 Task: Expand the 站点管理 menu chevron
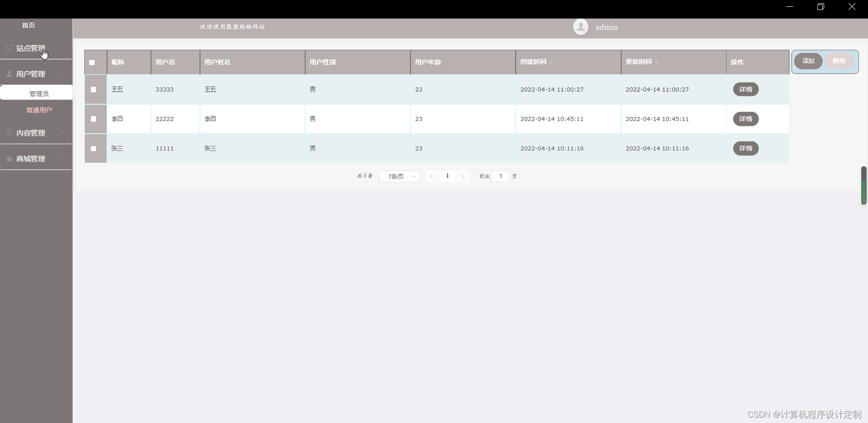tap(61, 48)
